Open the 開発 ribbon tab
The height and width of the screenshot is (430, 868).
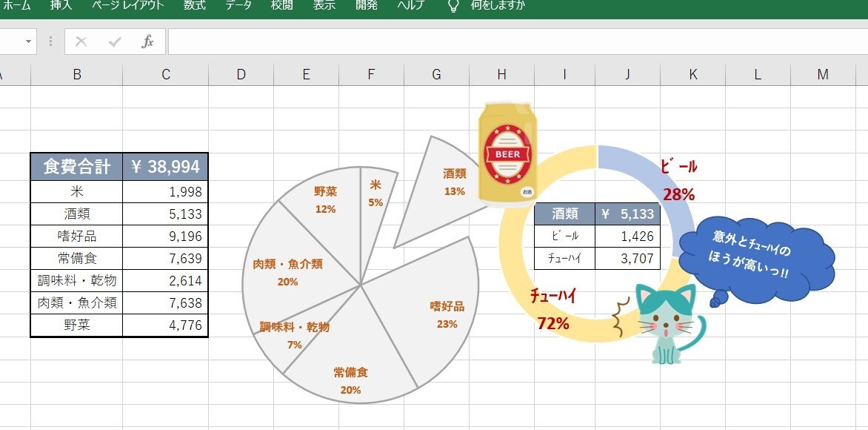pos(367,5)
